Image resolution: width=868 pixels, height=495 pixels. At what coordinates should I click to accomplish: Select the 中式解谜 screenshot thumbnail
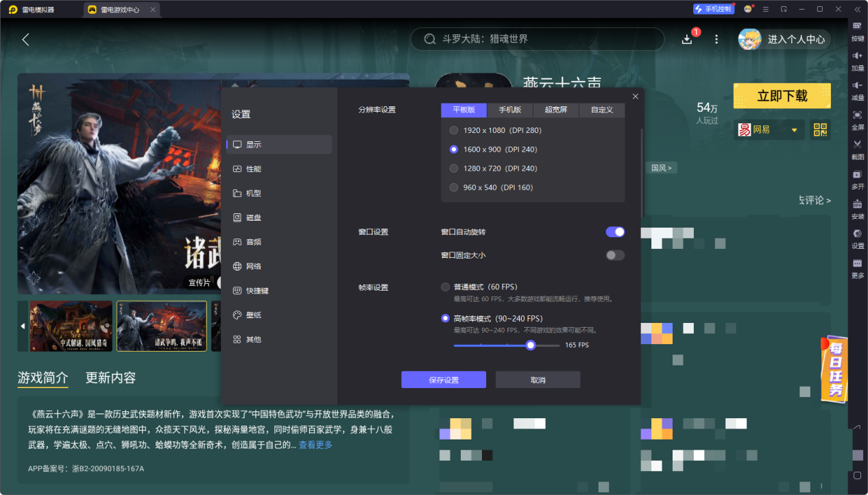pyautogui.click(x=71, y=326)
